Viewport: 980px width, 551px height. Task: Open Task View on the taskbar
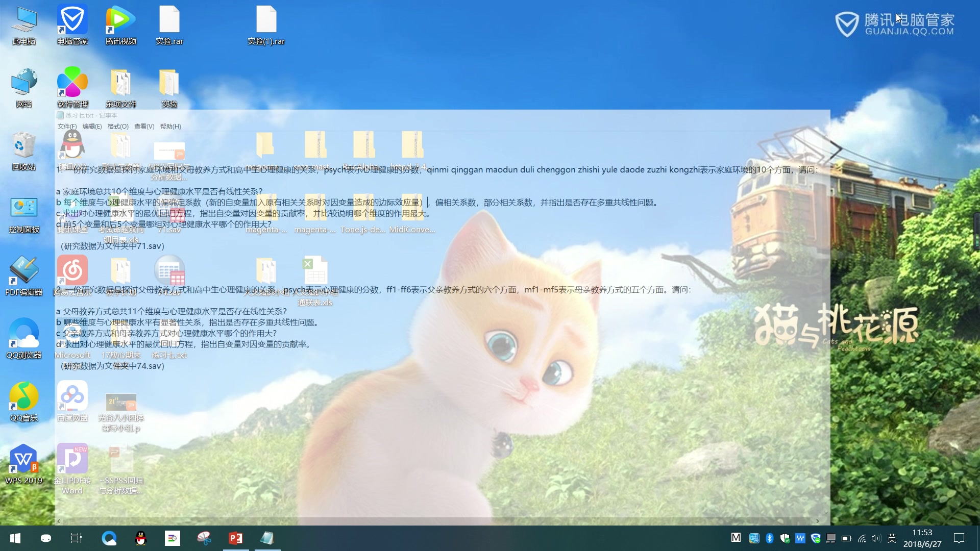point(77,538)
